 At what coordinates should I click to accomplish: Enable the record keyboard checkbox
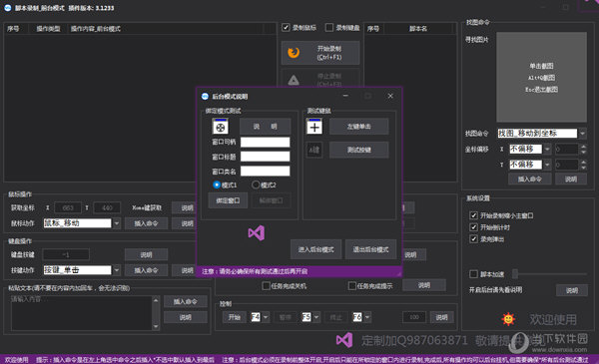pos(328,28)
